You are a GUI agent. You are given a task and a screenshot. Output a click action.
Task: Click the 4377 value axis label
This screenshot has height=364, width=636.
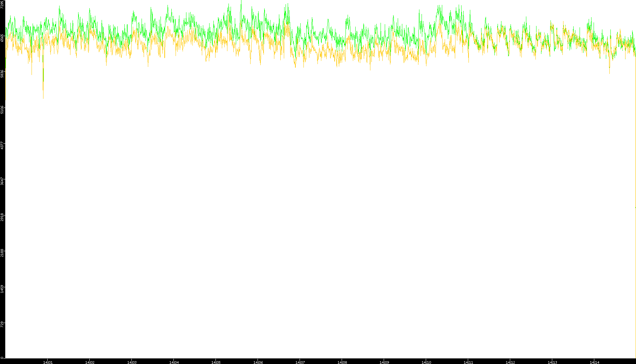pos(2,145)
